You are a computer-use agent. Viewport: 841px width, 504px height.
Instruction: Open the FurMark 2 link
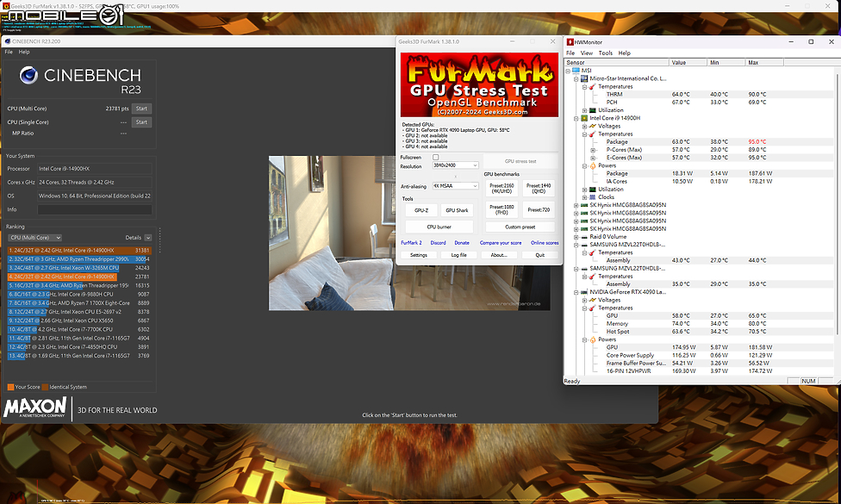411,243
